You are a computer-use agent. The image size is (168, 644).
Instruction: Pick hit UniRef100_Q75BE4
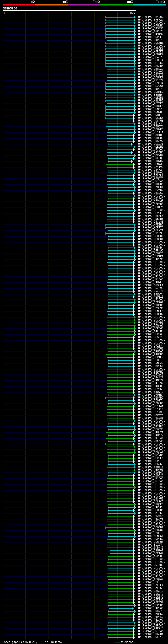[151, 395]
